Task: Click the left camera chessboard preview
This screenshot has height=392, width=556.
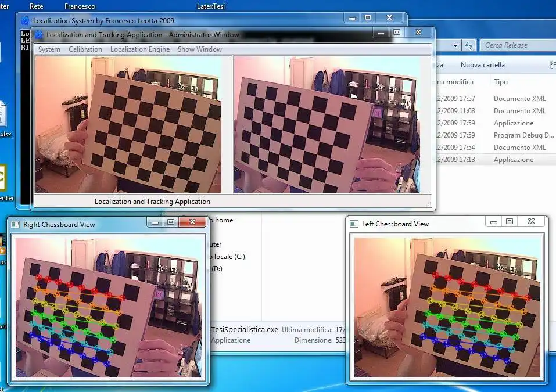Action: 128,124
